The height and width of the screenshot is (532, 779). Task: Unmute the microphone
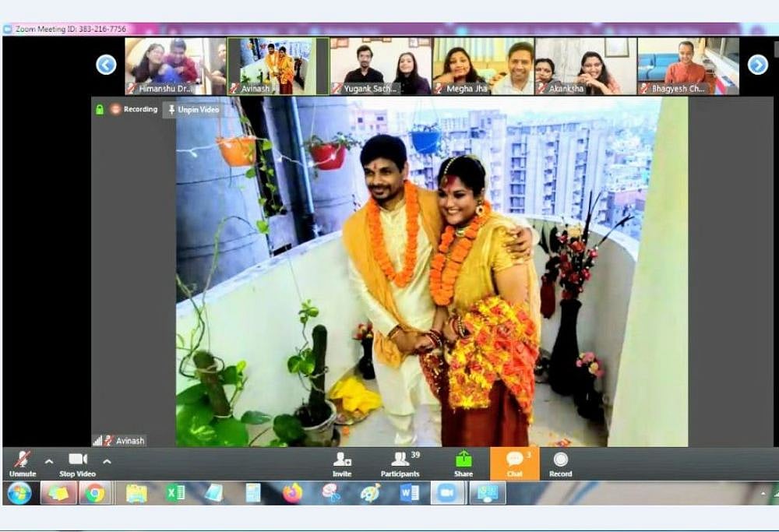coord(23,463)
